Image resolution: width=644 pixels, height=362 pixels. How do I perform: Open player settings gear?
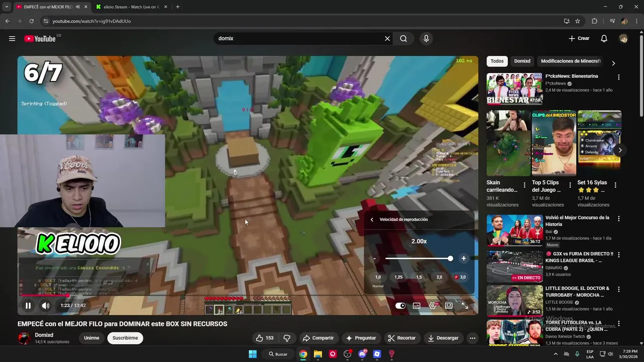(x=433, y=306)
